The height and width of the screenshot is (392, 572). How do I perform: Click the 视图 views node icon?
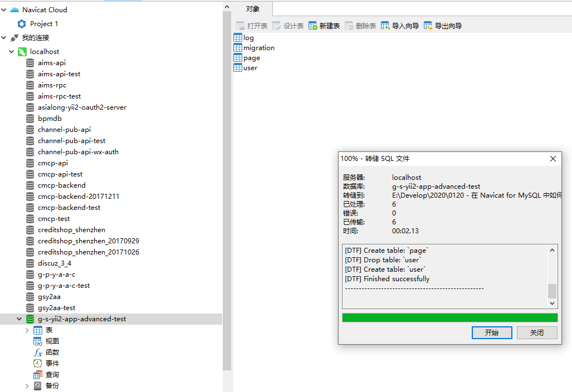point(38,341)
